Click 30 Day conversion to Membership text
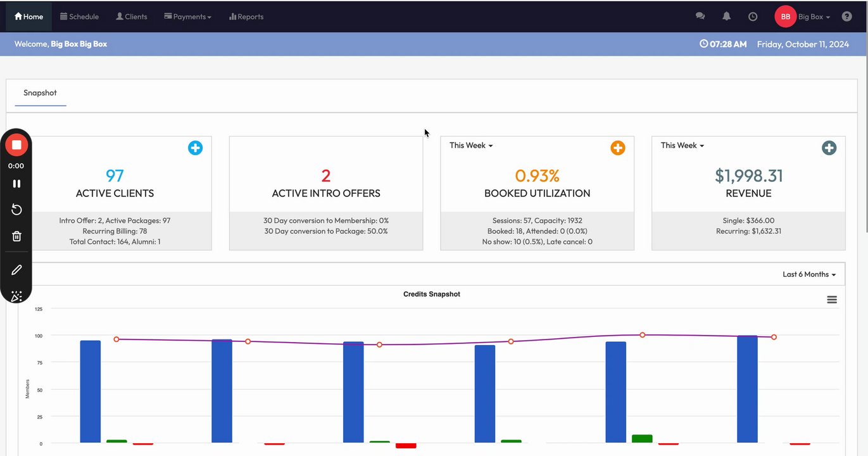 tap(326, 220)
